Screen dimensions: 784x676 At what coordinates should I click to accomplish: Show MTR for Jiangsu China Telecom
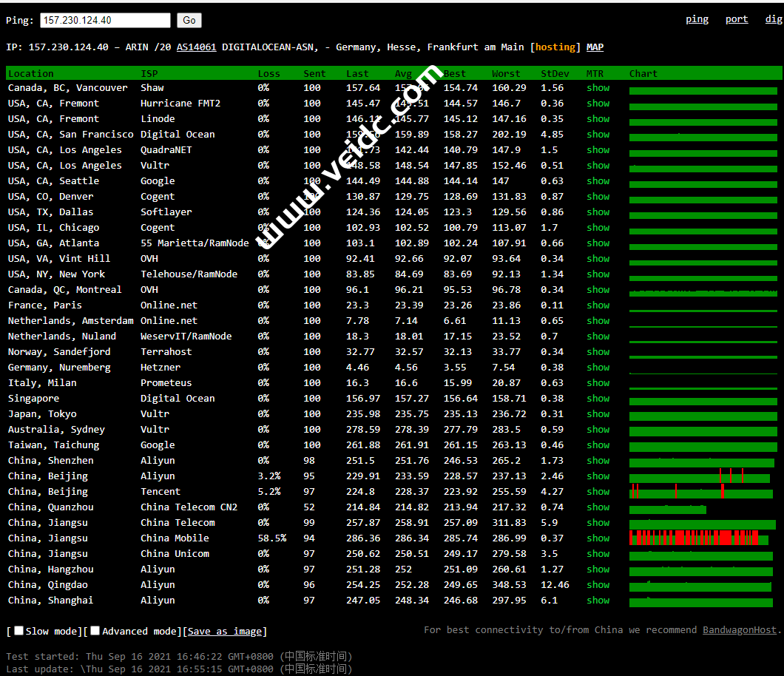click(598, 522)
